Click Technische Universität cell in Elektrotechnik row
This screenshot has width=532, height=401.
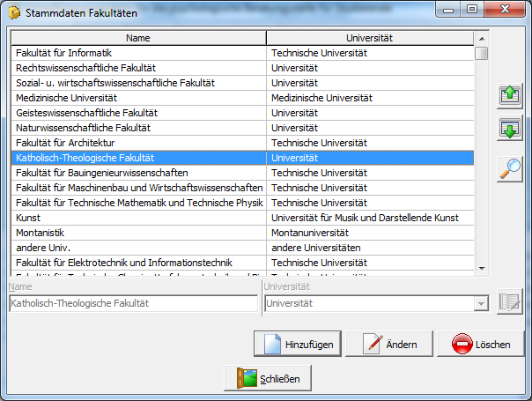pos(370,263)
